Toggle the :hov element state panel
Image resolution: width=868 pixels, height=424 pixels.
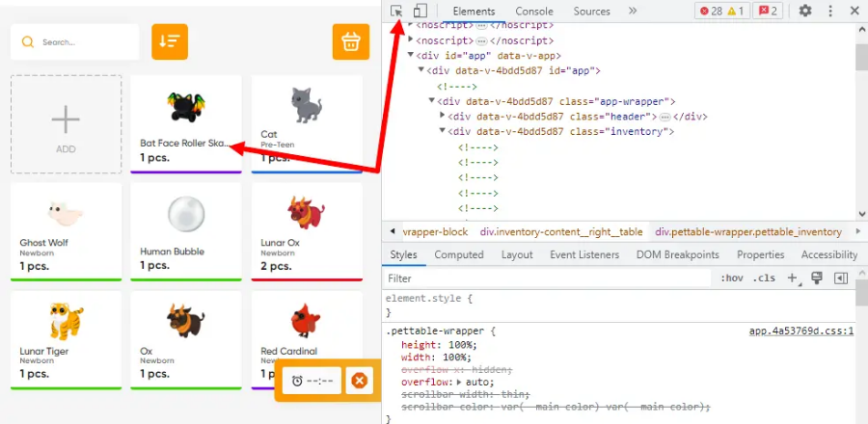coord(731,278)
